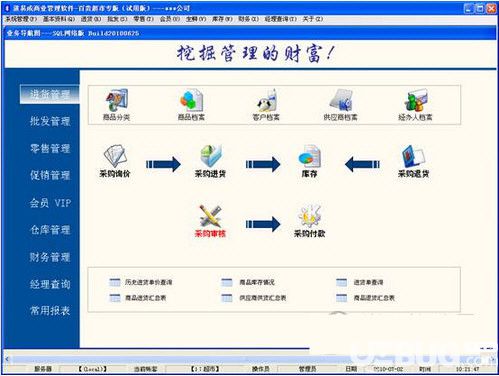Switch to 零售管理 in the sidebar
This screenshot has width=499, height=376.
click(x=50, y=148)
